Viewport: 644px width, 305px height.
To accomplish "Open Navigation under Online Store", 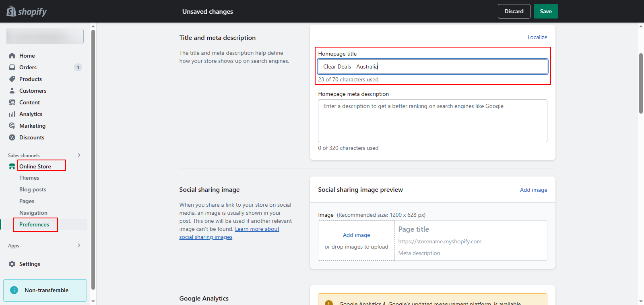I will click(x=33, y=213).
